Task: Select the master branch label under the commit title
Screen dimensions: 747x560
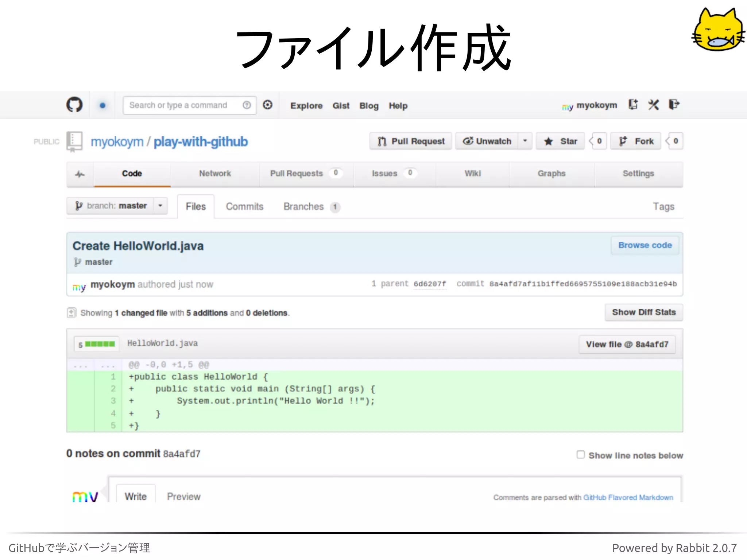Action: coord(98,262)
